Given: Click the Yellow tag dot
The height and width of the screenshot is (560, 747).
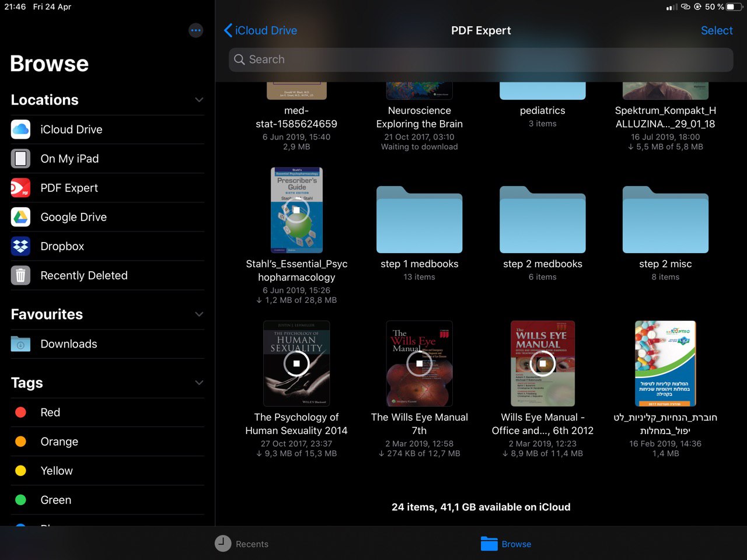Looking at the screenshot, I should coord(20,471).
